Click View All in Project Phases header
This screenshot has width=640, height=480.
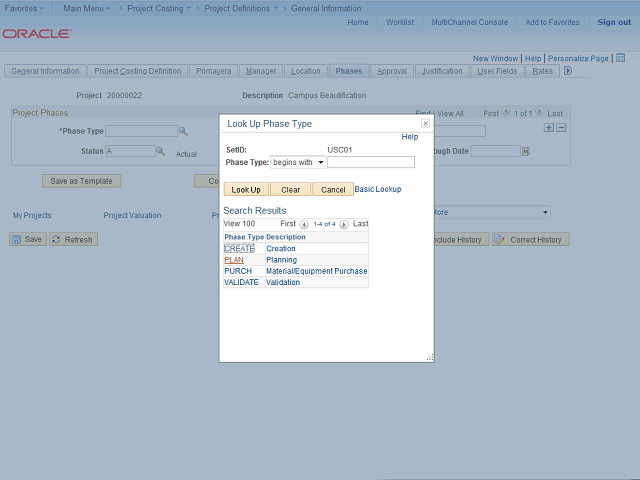point(450,113)
